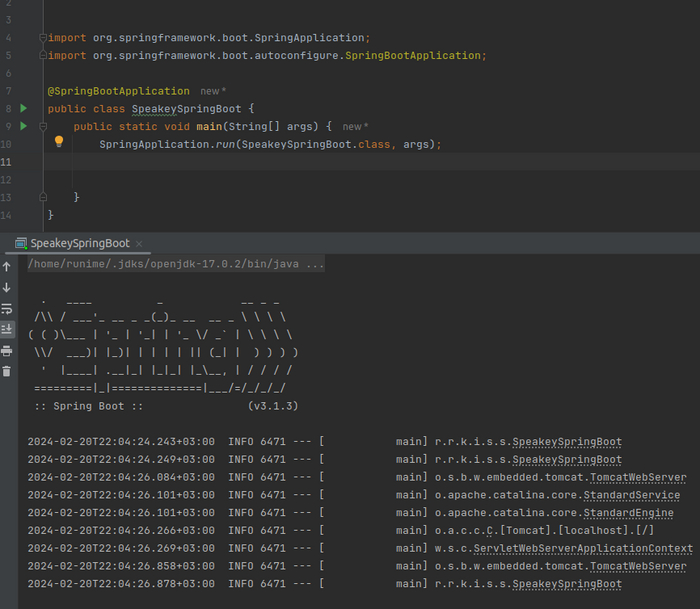
Task: Run the SpeakeySpringBoot class from gutter
Action: click(x=23, y=108)
